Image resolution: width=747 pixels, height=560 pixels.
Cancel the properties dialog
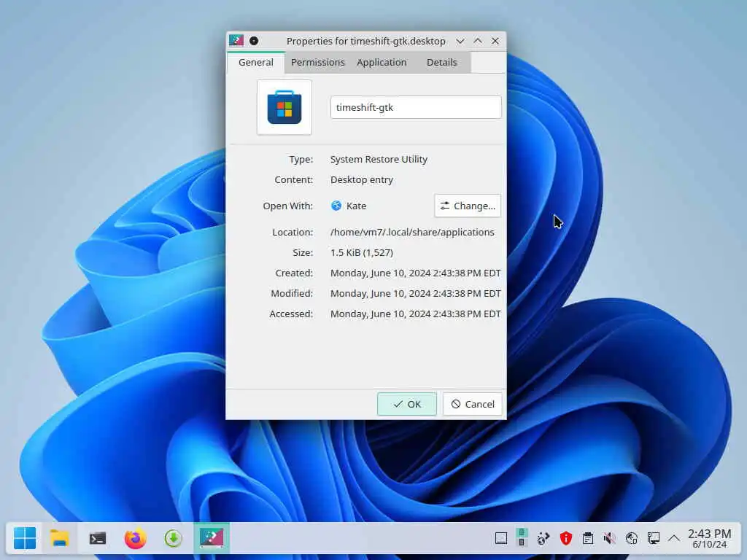click(472, 404)
